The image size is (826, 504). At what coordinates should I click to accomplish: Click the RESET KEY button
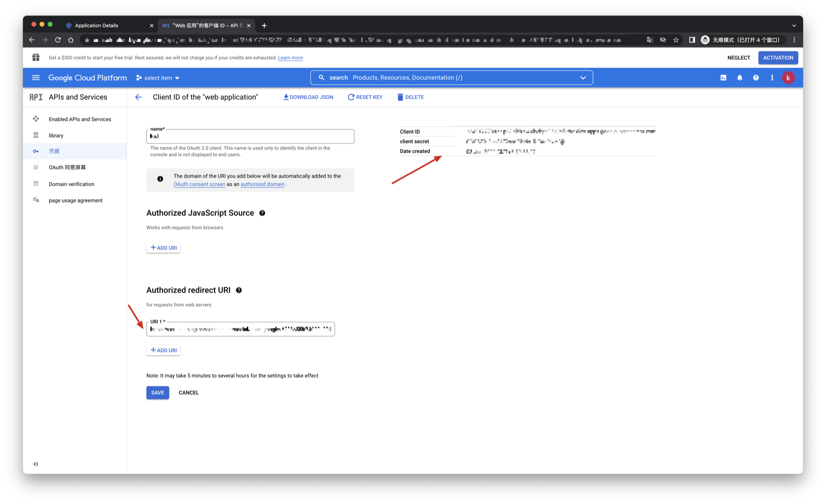pos(365,97)
